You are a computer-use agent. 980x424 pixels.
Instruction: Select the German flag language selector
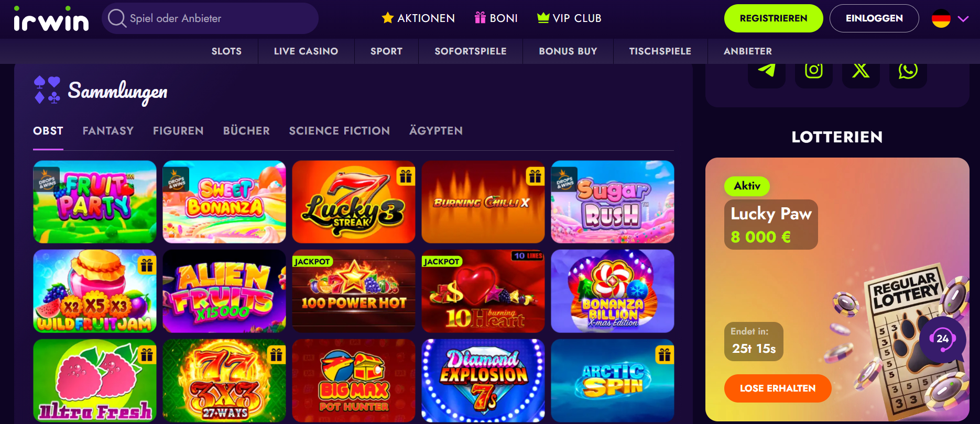click(941, 19)
